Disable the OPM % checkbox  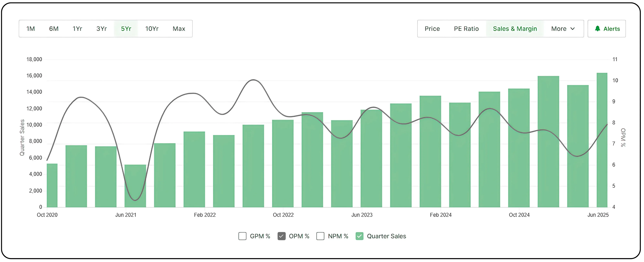(x=282, y=236)
